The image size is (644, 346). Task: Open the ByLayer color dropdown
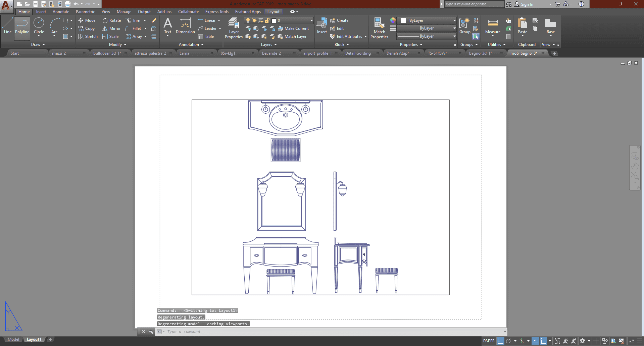(x=454, y=20)
